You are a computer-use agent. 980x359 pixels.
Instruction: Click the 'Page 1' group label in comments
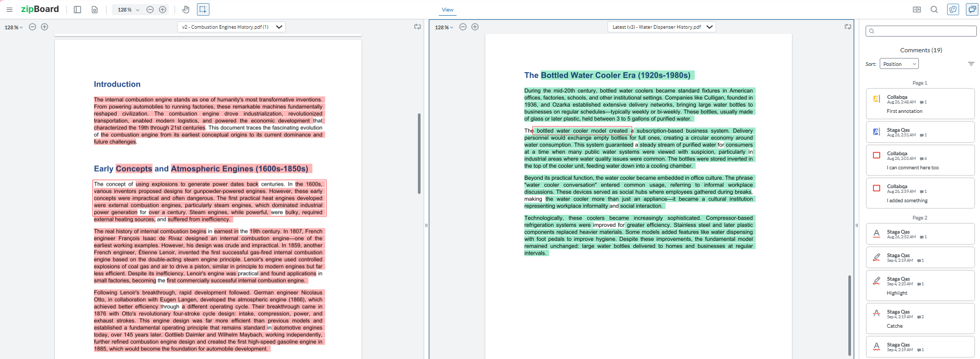(x=920, y=83)
